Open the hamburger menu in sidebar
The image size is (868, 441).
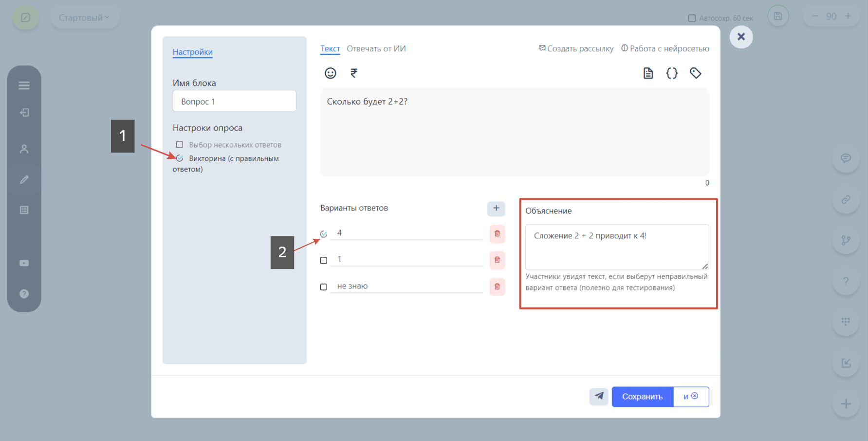(x=24, y=86)
